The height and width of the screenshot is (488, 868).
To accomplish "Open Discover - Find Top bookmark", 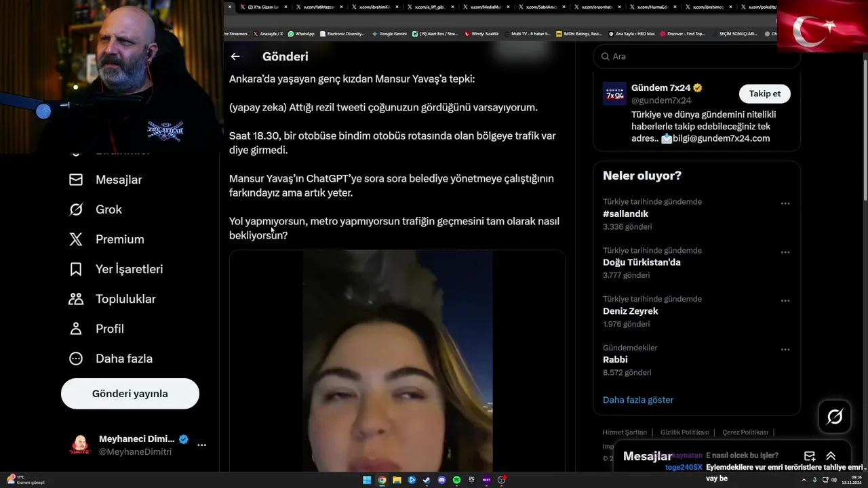I will pyautogui.click(x=682, y=34).
